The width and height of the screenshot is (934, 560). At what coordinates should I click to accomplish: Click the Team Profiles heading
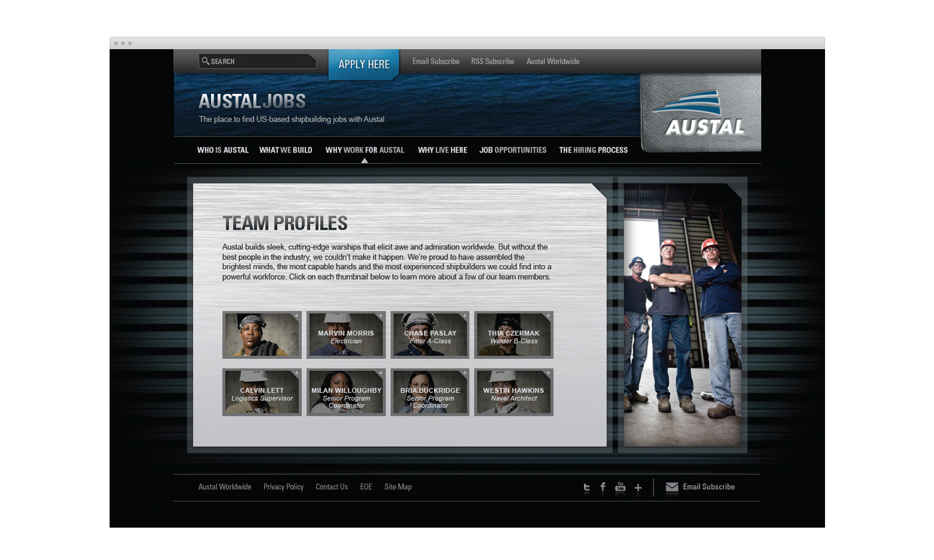point(285,223)
